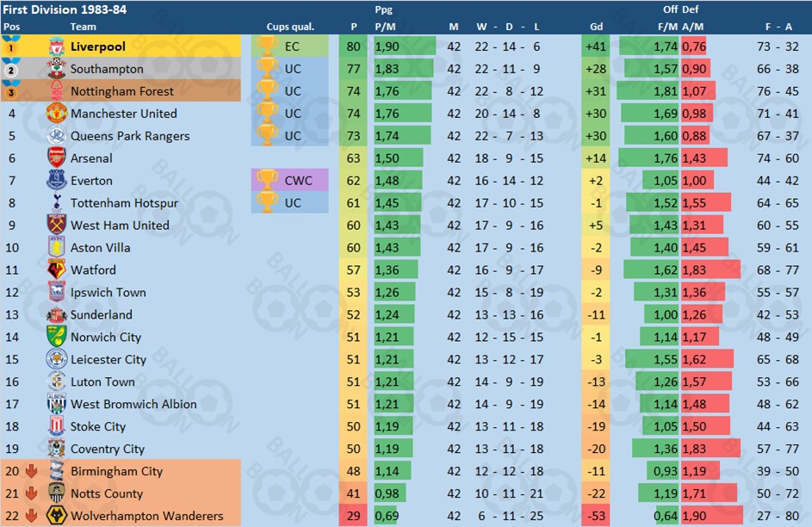Click Everton's CWC trophy icon

point(267,180)
